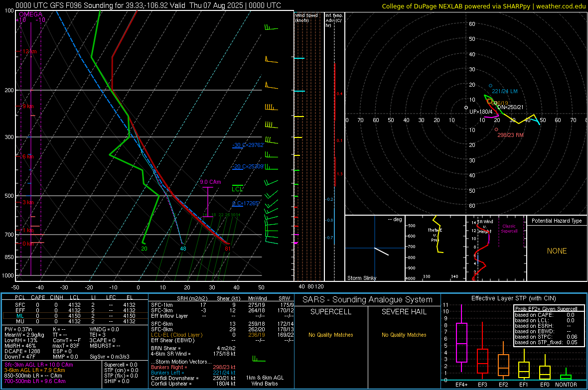This screenshot has height=390, width=588.
Task: Click the 3-6km AGL LR = 7.9 C/km line
Action: pos(34,370)
